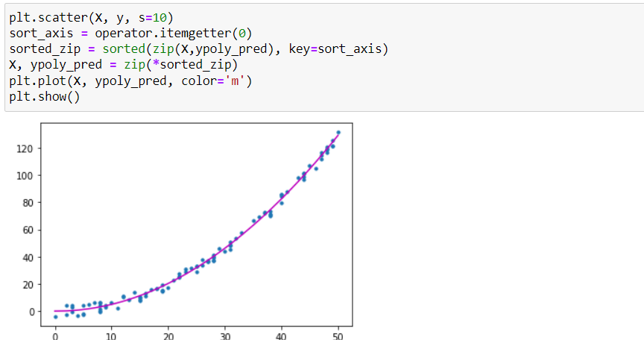
Task: Click the y-axis label 120
Action: point(25,148)
